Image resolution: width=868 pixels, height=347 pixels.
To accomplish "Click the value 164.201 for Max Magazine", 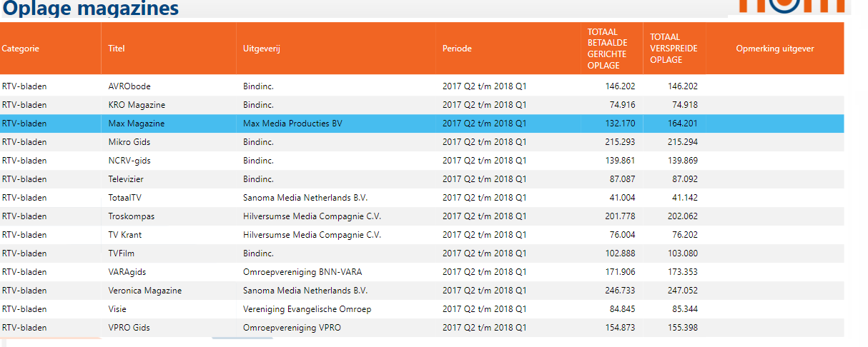I will (x=682, y=124).
